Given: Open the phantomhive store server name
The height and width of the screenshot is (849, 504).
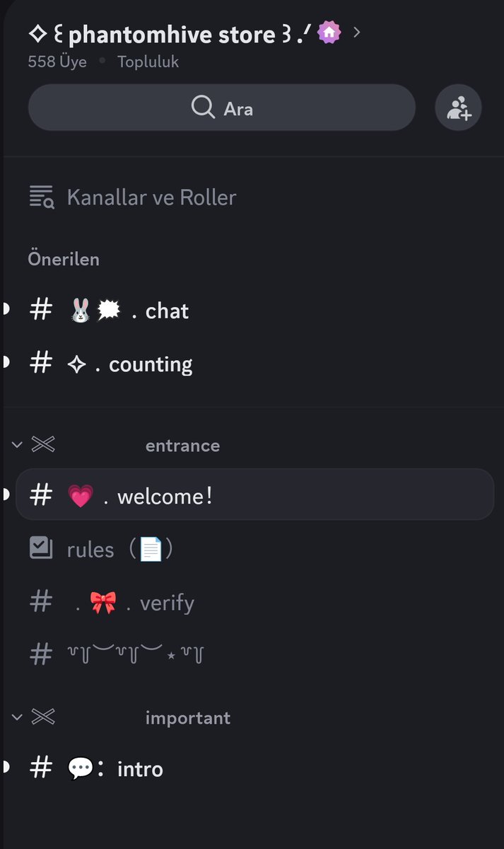Looking at the screenshot, I should click(x=171, y=34).
